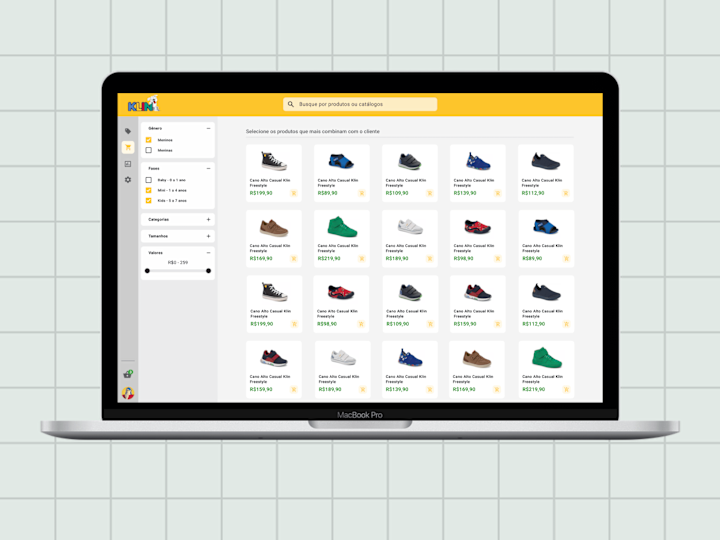Add fourth-row R$159,90 sneaker to cart

point(293,390)
